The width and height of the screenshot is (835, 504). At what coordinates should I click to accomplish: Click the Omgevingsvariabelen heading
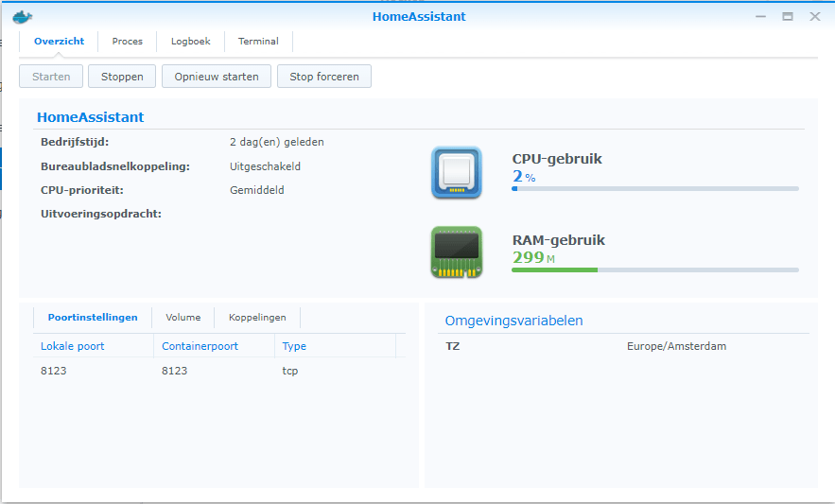tap(513, 321)
